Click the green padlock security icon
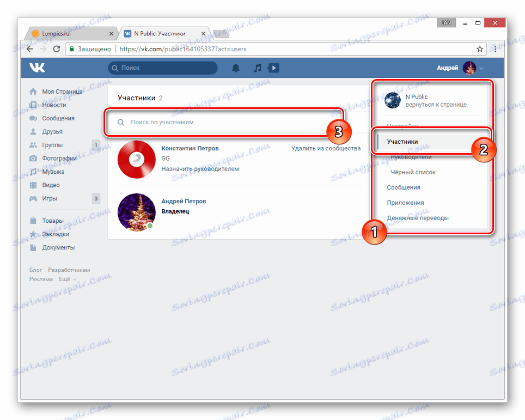 coord(71,49)
